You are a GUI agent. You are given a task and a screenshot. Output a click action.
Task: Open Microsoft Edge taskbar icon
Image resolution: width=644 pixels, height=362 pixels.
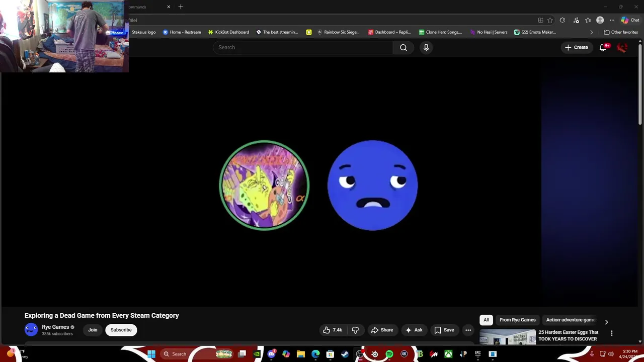(315, 354)
